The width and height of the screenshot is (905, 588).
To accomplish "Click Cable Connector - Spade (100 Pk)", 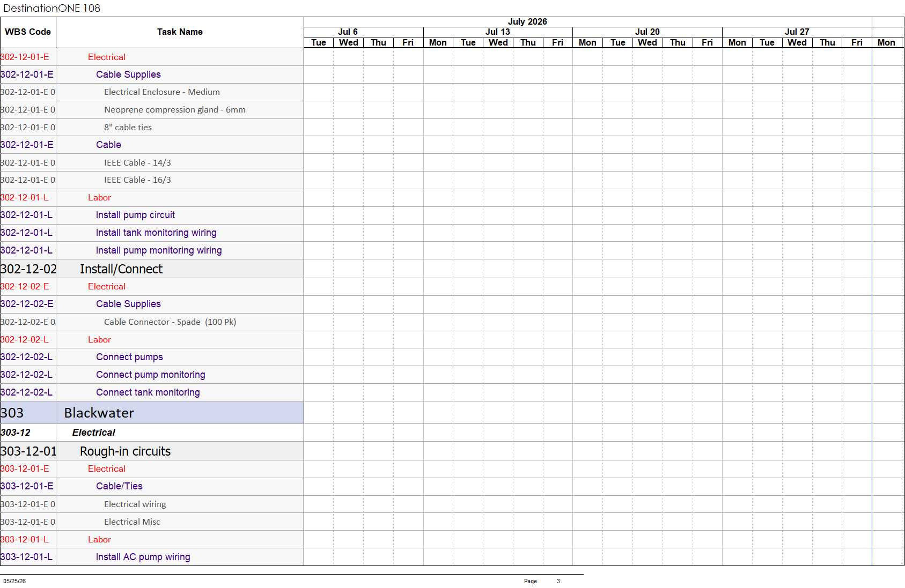I will click(x=170, y=322).
